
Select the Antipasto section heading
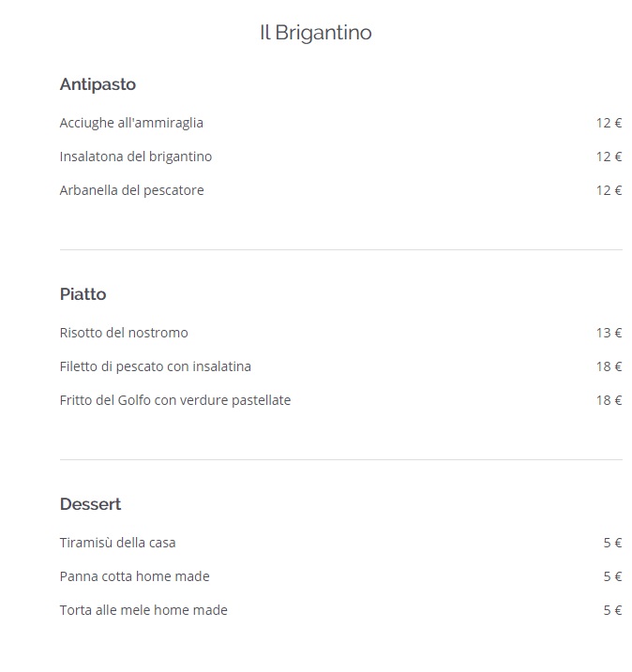98,84
